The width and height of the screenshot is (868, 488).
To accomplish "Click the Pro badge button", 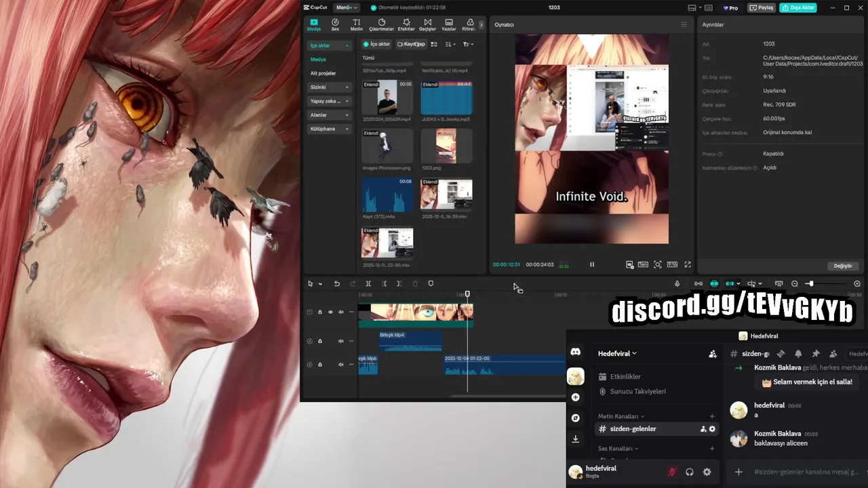I will pos(731,7).
